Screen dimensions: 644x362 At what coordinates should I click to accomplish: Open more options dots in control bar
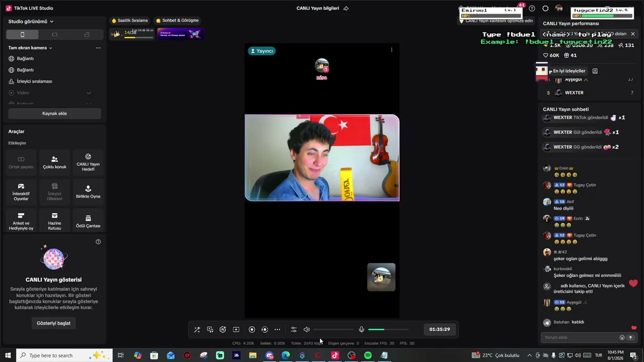(x=277, y=329)
